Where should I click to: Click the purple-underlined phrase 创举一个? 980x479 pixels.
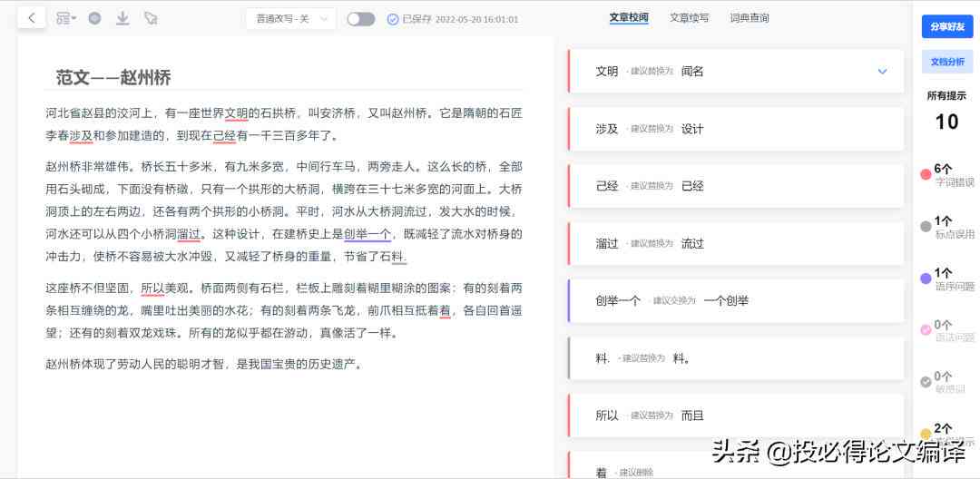click(x=367, y=235)
